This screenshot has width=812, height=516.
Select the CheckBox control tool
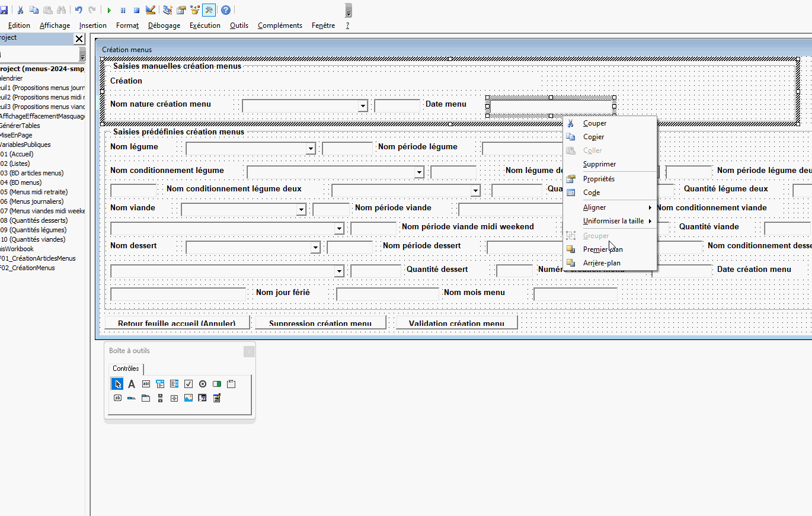pyautogui.click(x=188, y=384)
